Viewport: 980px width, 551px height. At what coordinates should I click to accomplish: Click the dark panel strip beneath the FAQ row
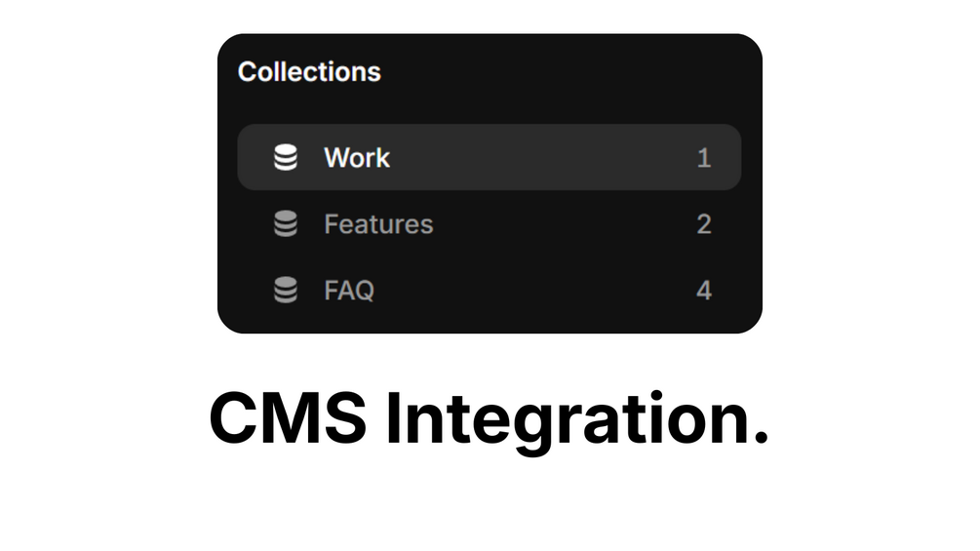[x=488, y=322]
